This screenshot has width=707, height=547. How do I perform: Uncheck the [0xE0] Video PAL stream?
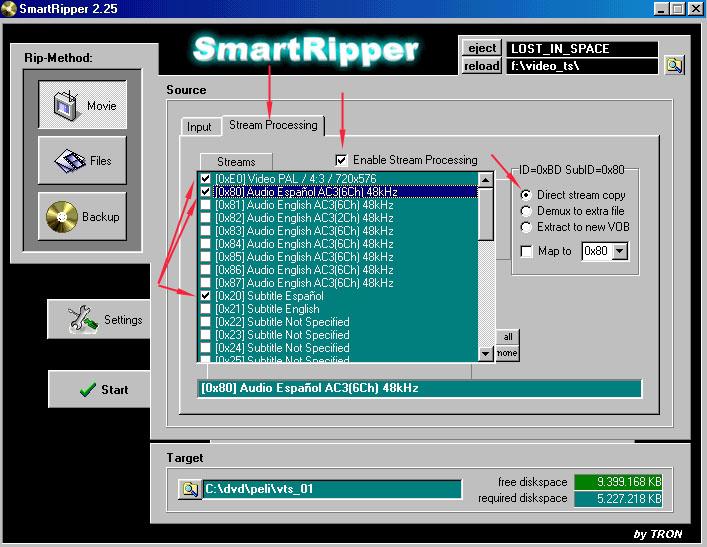(206, 179)
